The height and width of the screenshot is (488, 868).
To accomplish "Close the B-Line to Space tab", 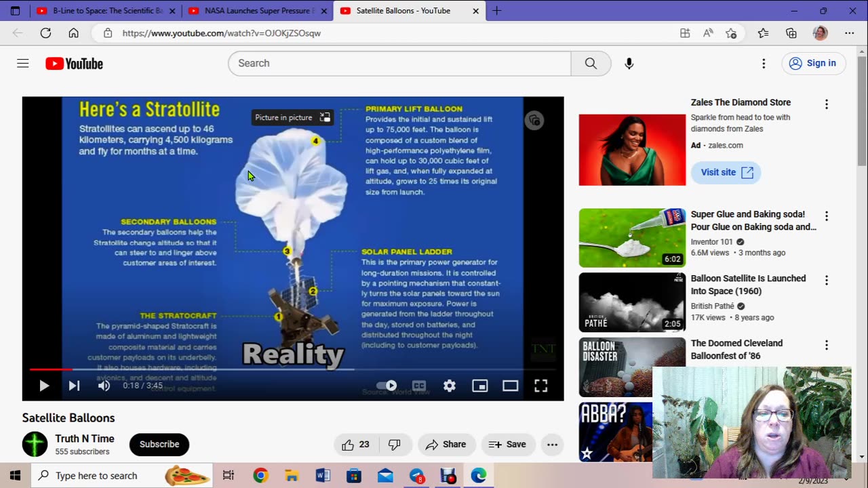I will pos(172,11).
